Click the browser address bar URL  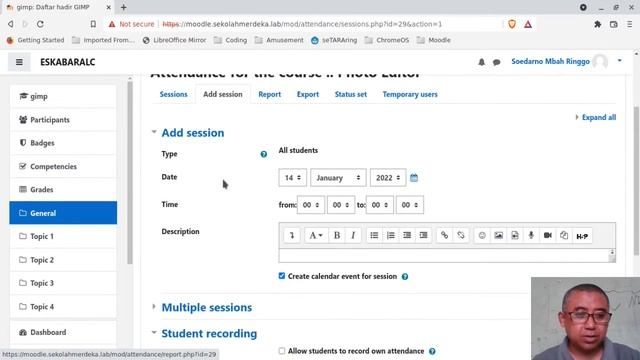302,24
